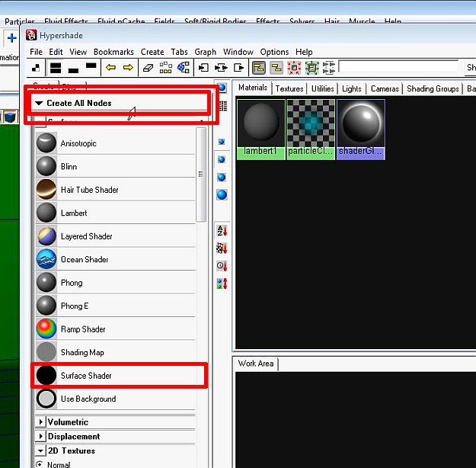
Task: Create a Surface Shader node
Action: 116,376
